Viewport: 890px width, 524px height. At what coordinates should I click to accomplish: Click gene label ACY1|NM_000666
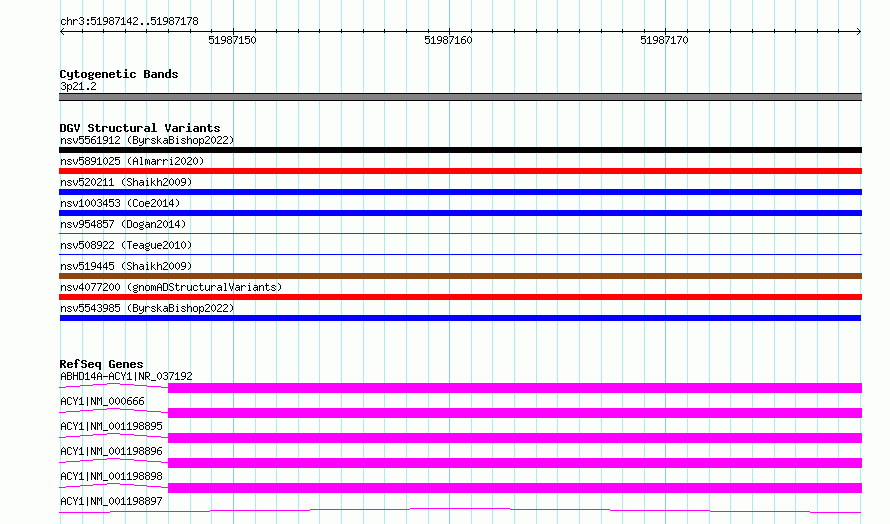[102, 401]
